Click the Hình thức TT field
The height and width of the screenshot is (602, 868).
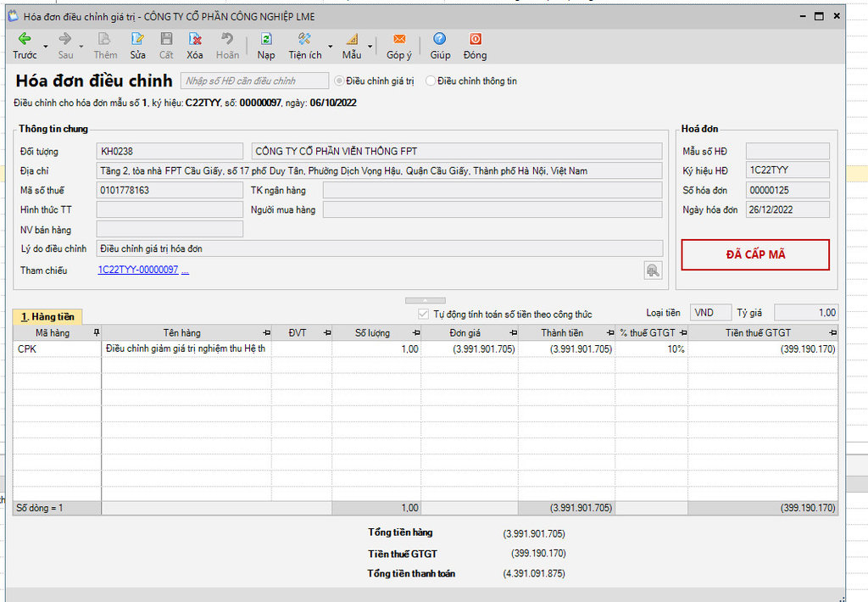[x=170, y=209]
